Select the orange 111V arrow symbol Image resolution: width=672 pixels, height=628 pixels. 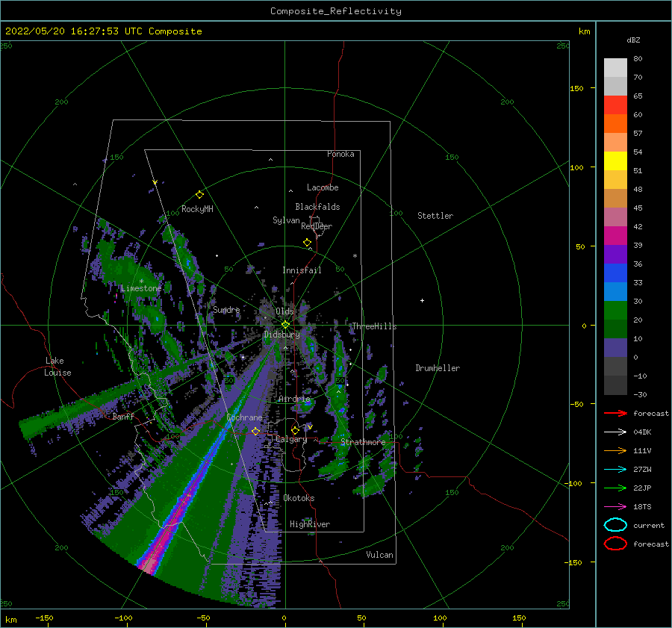(615, 450)
